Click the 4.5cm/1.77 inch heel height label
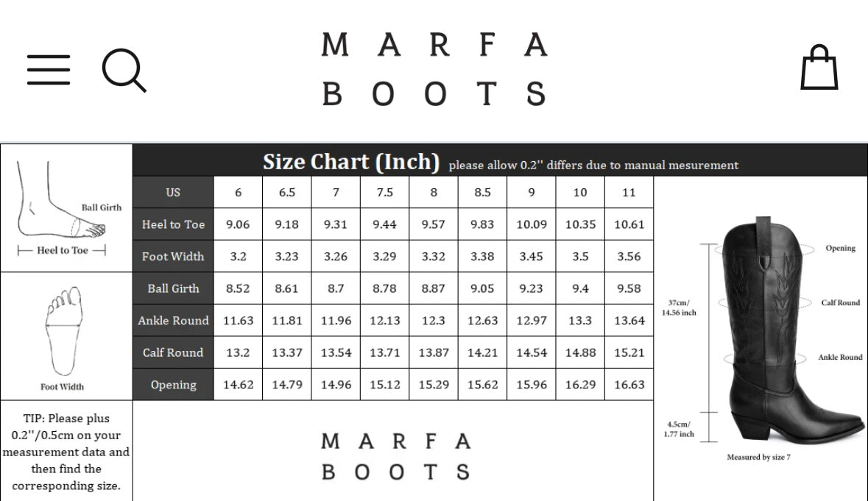 coord(679,429)
